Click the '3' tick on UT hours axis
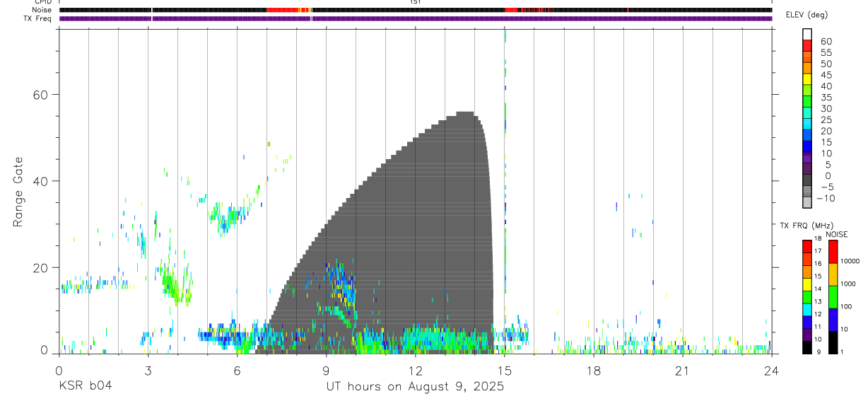The height and width of the screenshot is (401, 868). pyautogui.click(x=148, y=370)
